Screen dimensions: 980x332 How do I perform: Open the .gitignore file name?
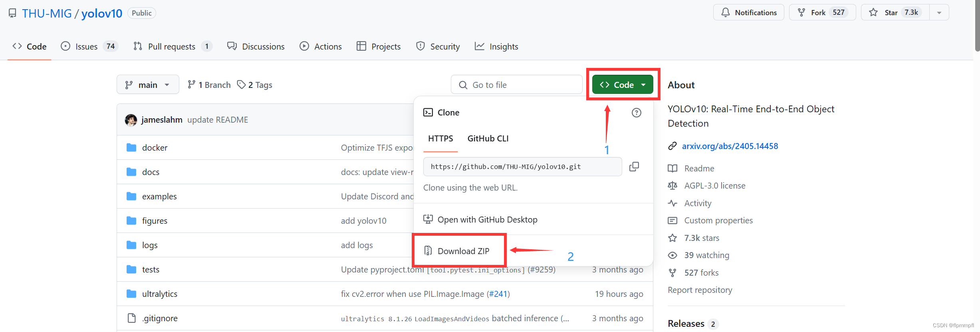click(160, 318)
